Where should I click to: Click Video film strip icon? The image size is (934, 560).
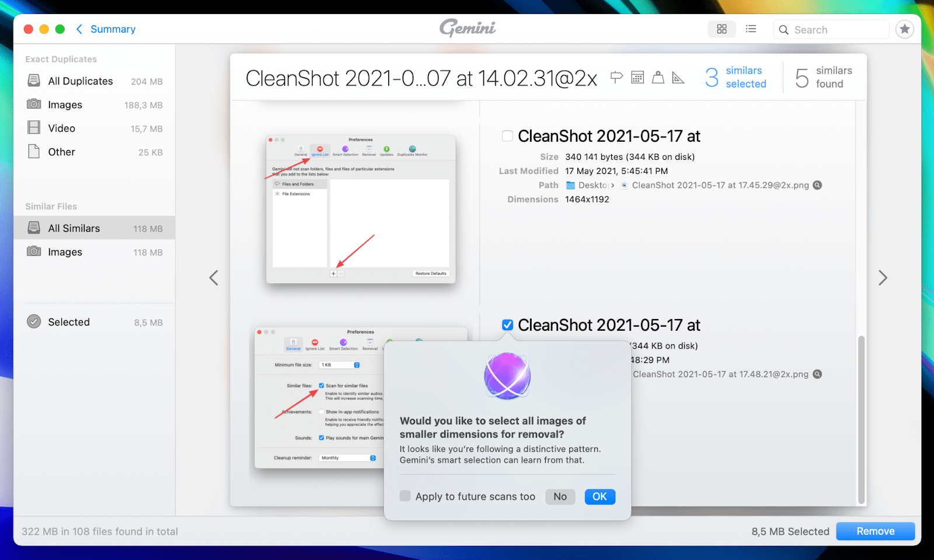tap(34, 128)
